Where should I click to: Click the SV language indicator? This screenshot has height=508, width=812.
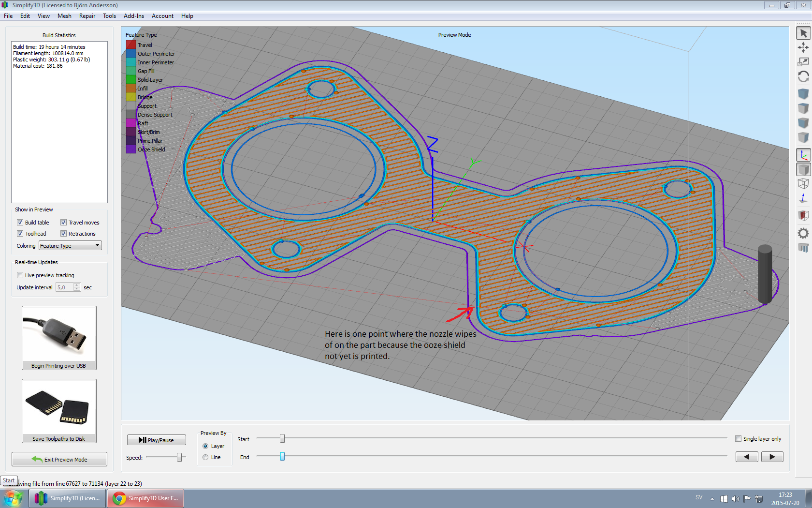[x=699, y=497]
